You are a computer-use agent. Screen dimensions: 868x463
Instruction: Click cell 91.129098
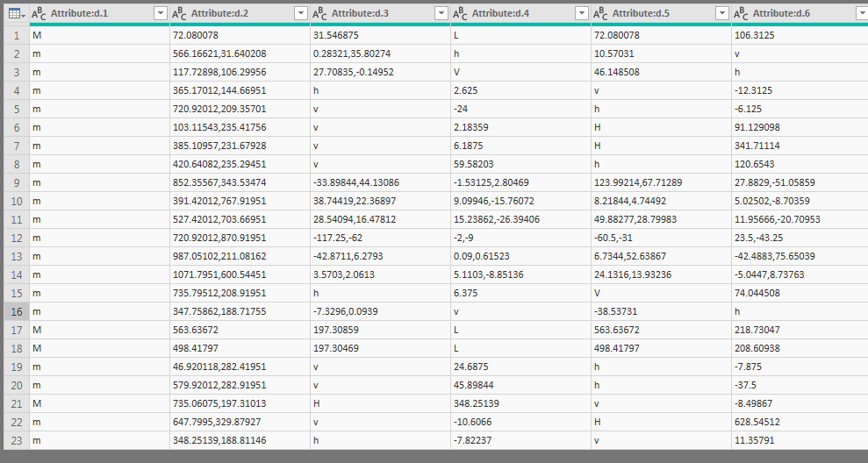pyautogui.click(x=800, y=127)
